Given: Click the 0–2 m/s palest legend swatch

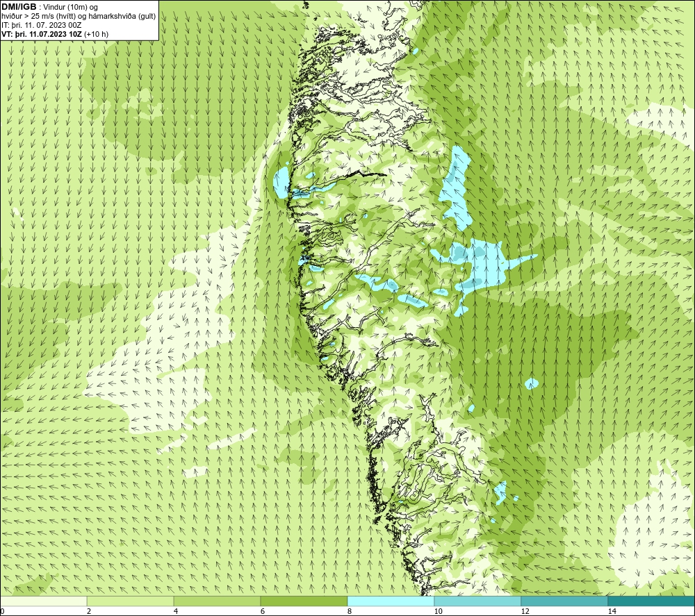Looking at the screenshot, I should [x=44, y=601].
